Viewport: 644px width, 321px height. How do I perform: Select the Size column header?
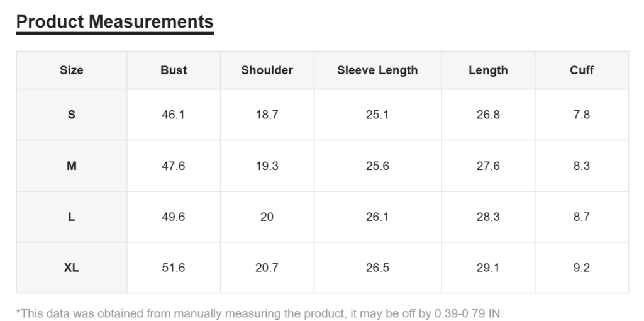click(72, 70)
